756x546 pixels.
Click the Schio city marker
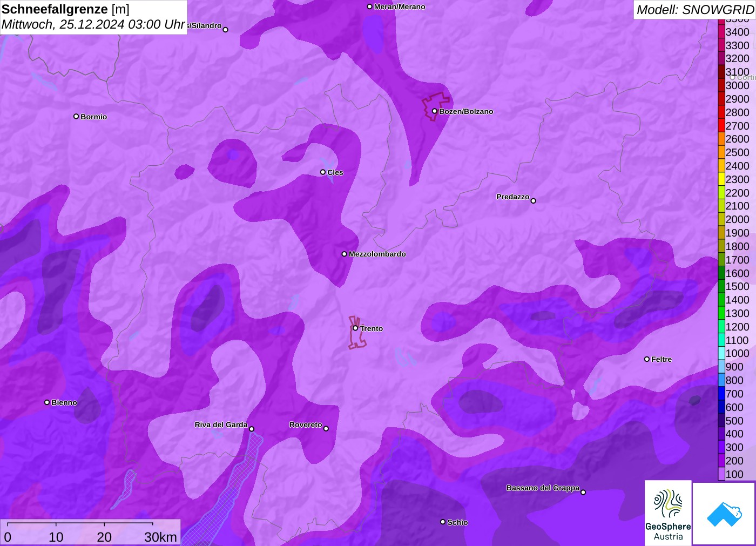(x=443, y=522)
